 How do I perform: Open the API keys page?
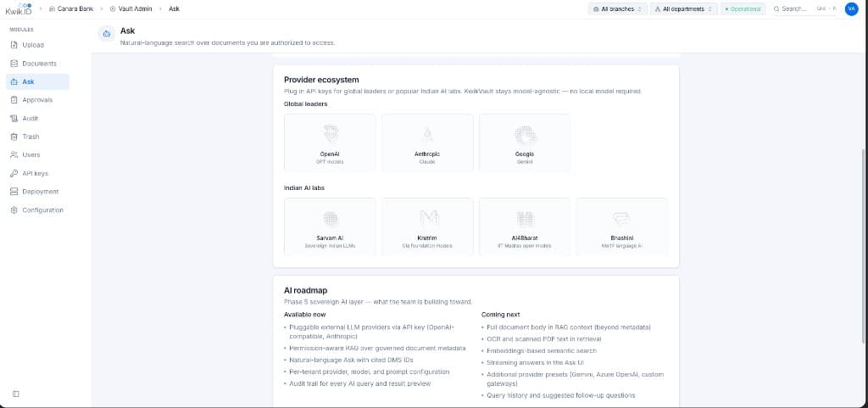37,173
